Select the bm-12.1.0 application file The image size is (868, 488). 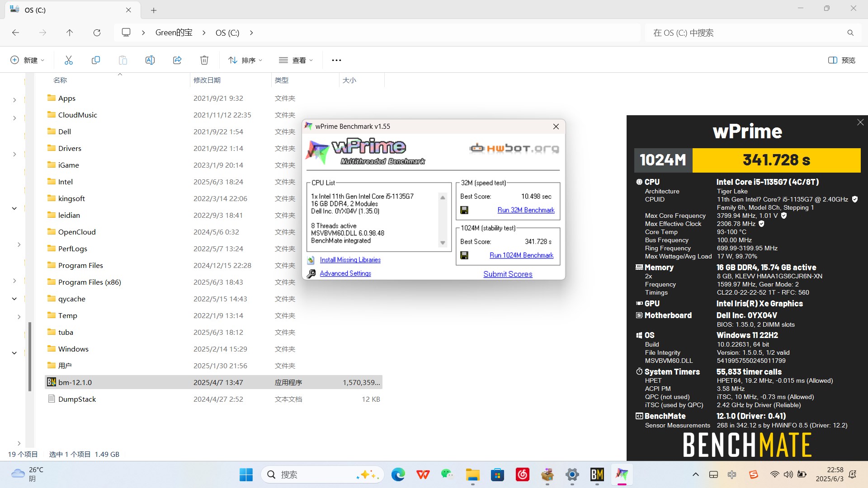click(x=213, y=382)
